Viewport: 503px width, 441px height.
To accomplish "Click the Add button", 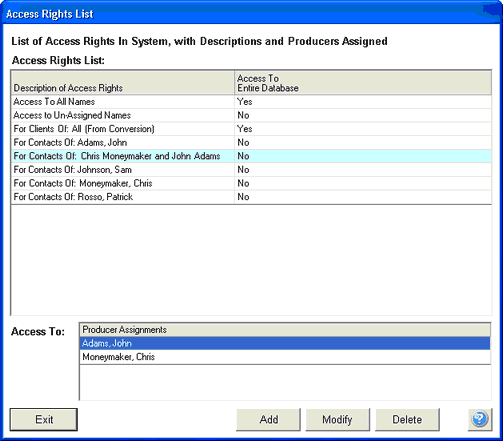I will (x=268, y=419).
